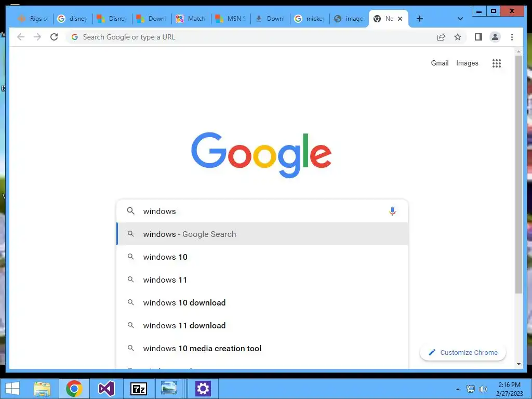The width and height of the screenshot is (532, 399).
Task: Switch to the first disney Google tab
Action: point(72,19)
